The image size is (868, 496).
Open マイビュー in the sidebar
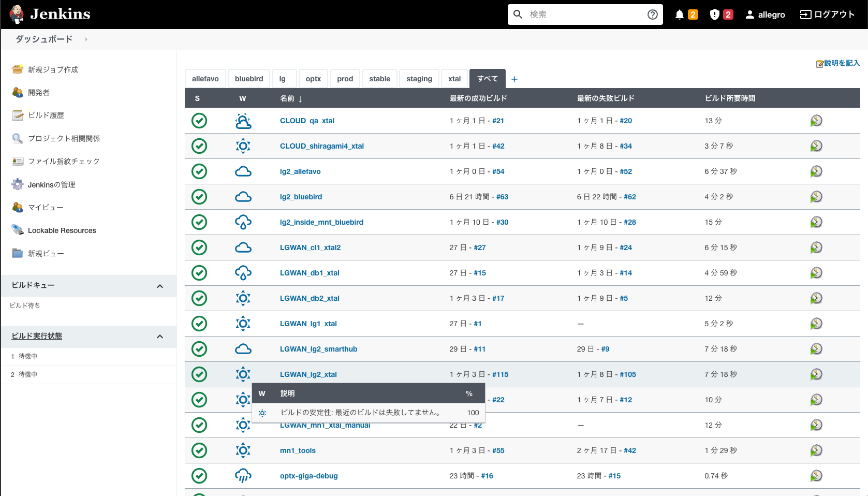pos(46,207)
